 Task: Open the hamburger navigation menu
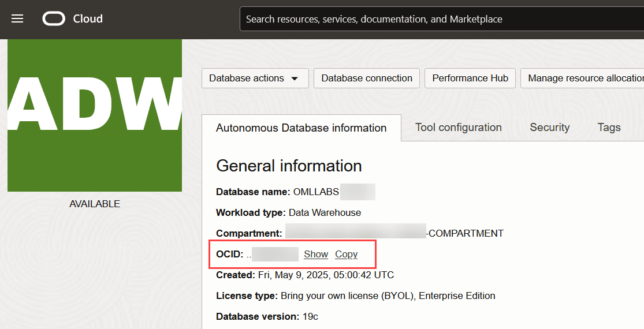(x=17, y=19)
